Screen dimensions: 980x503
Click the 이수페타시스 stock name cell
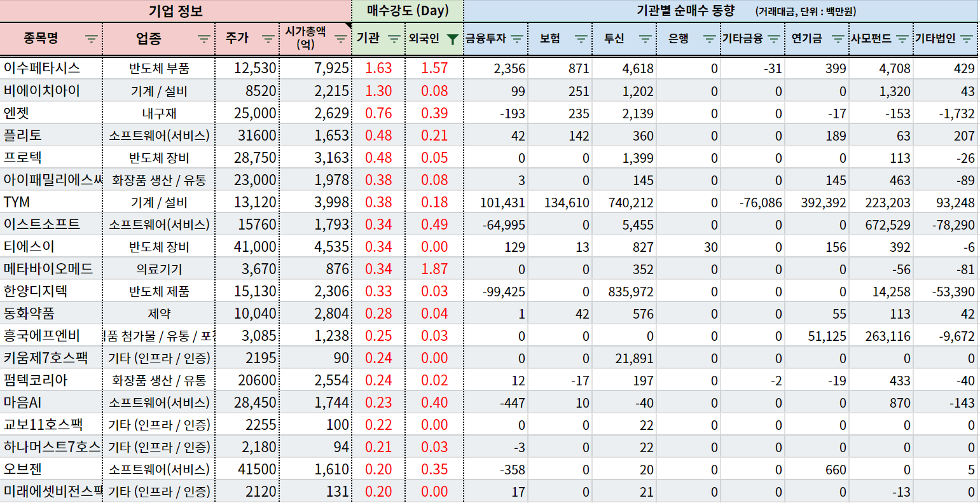[x=51, y=68]
